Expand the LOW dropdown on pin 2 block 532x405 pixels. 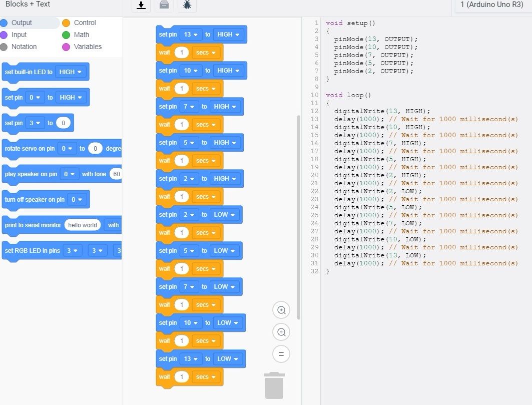[x=224, y=215]
